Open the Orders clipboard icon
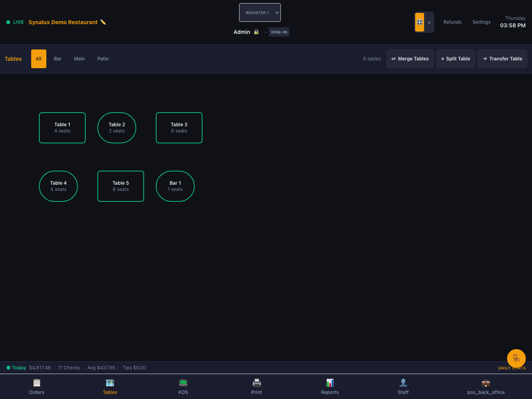 37,383
